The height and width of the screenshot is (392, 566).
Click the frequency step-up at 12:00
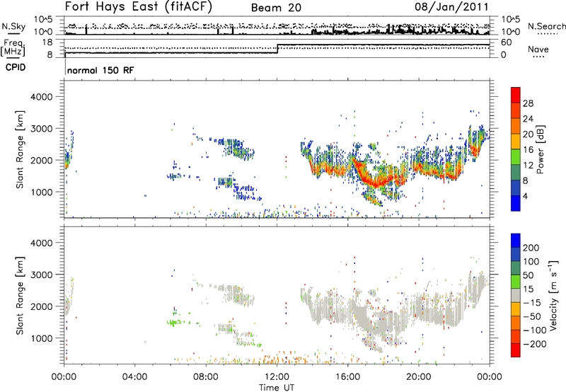click(277, 49)
